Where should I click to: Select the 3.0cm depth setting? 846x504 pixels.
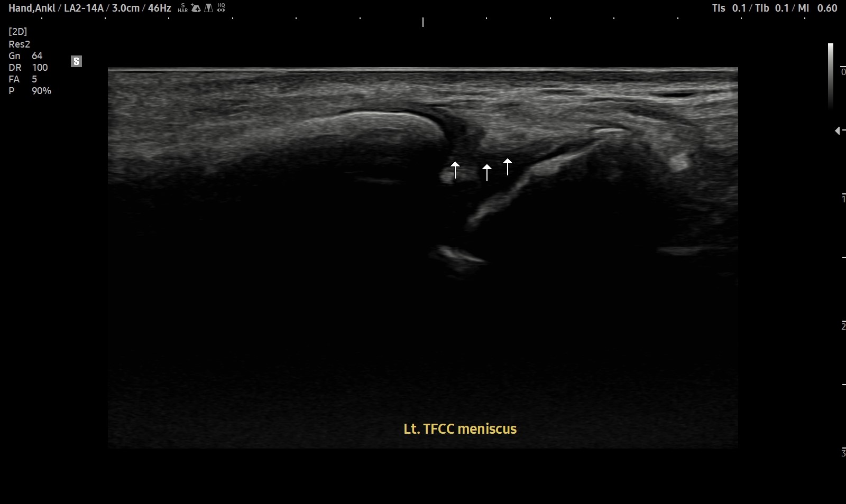[x=126, y=8]
